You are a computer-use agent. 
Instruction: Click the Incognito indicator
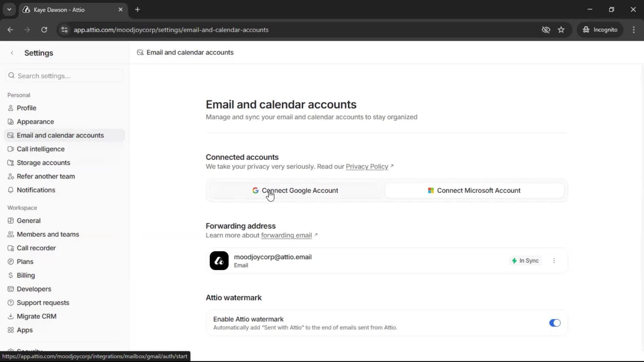[x=600, y=30]
